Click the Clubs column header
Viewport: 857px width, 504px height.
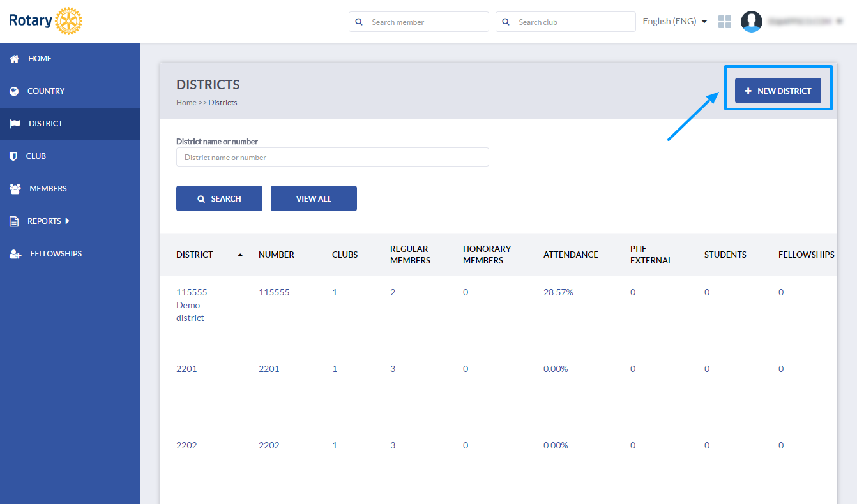(x=345, y=255)
